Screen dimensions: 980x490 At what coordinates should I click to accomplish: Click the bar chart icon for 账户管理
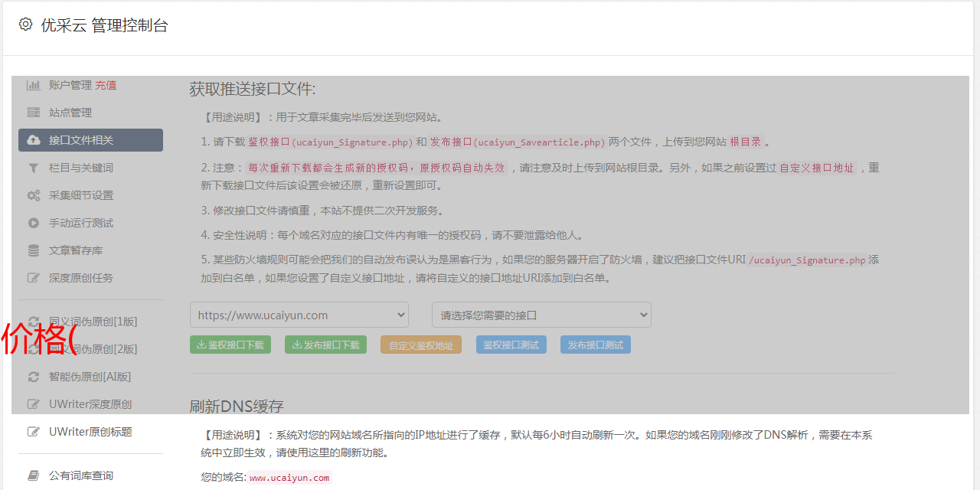pyautogui.click(x=34, y=85)
